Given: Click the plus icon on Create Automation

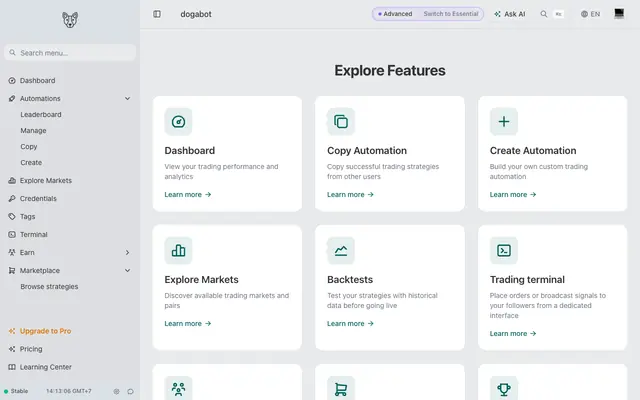Looking at the screenshot, I should [x=504, y=122].
